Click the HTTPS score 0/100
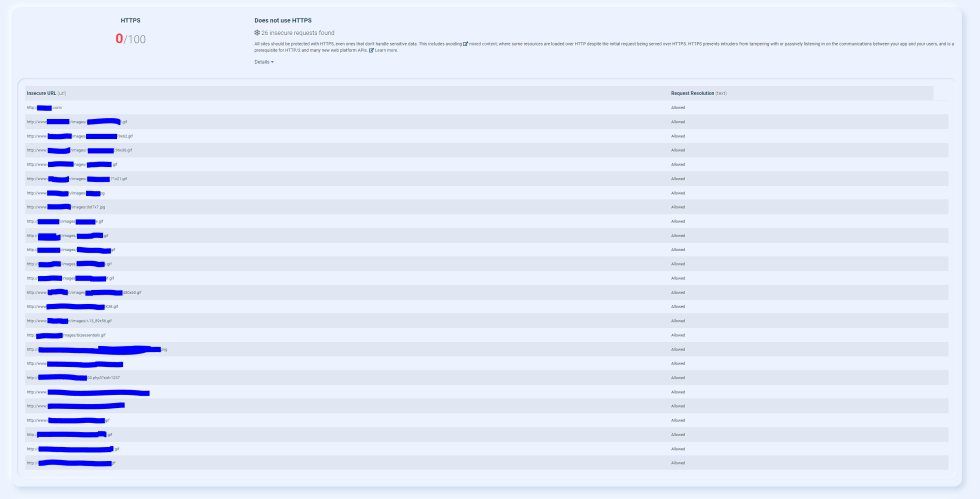Screen dimensions: 980x499 [x=130, y=39]
